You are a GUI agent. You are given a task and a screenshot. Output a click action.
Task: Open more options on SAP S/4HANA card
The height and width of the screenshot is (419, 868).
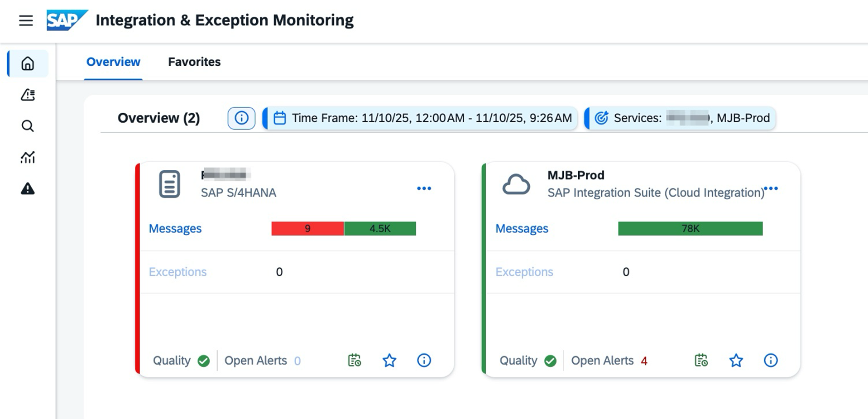tap(424, 188)
